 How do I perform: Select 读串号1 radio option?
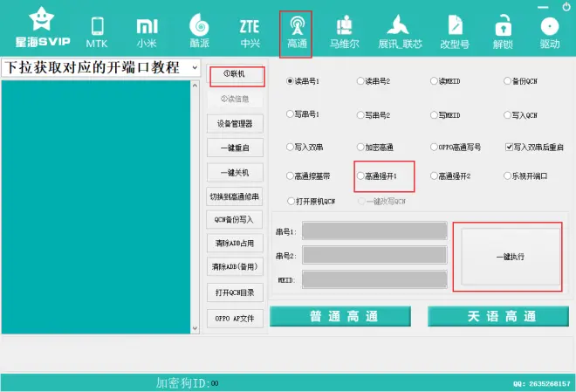pos(303,81)
